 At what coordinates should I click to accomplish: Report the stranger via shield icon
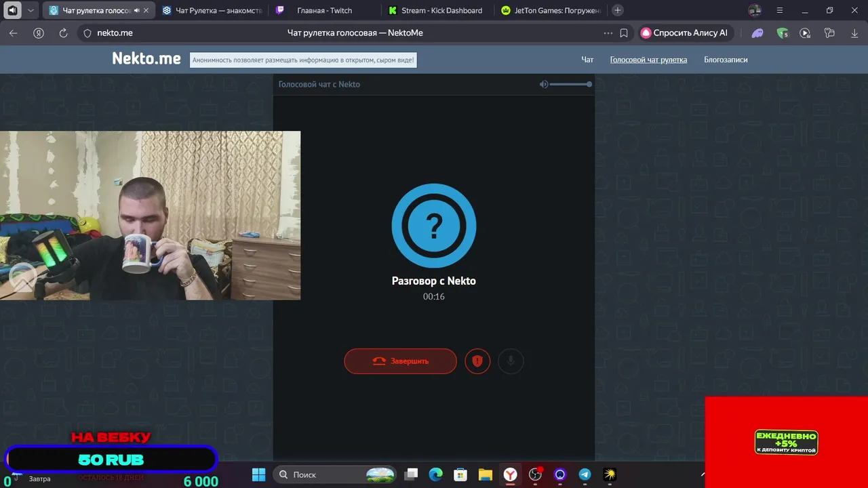(477, 361)
